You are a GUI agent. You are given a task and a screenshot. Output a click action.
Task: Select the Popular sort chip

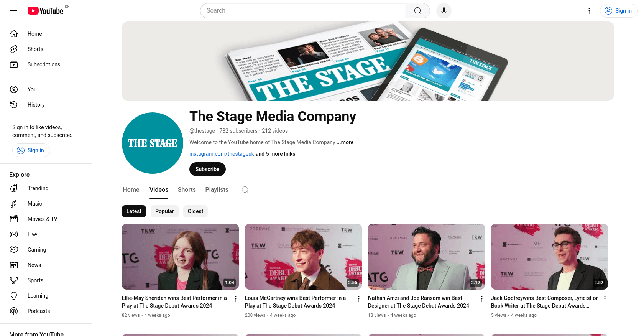coord(164,211)
